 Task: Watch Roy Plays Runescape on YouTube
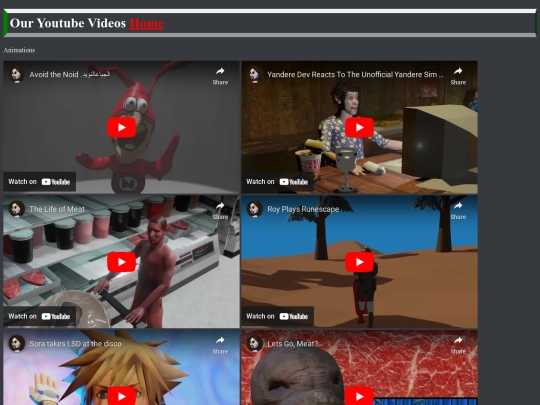277,316
